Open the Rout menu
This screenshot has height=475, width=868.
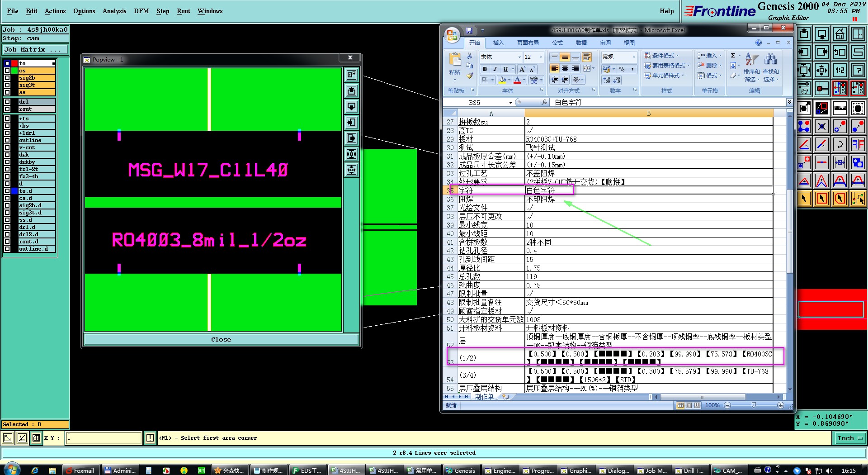tap(184, 11)
